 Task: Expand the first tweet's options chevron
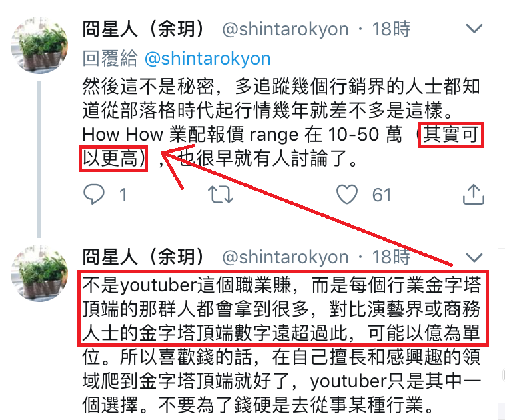click(474, 29)
